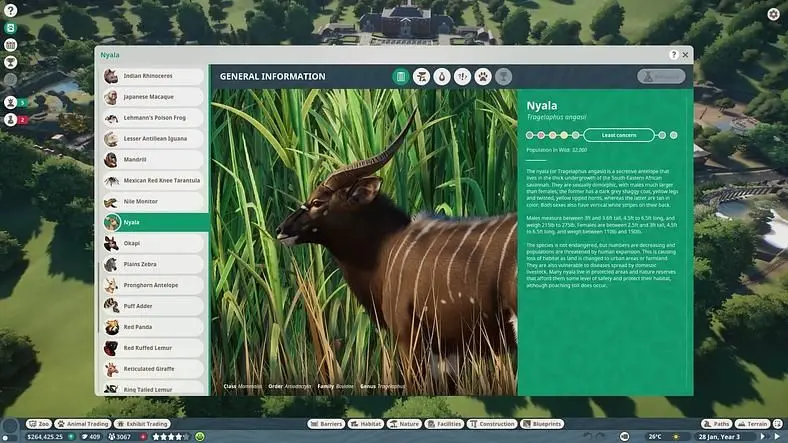This screenshot has width=788, height=443.
Task: Select Mexican Red Knee Tarantula entry
Action: point(153,181)
